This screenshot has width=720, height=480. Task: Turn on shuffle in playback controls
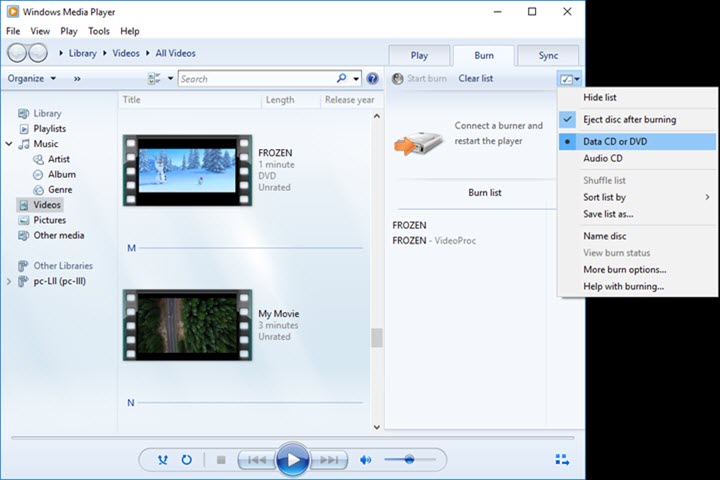coord(163,460)
